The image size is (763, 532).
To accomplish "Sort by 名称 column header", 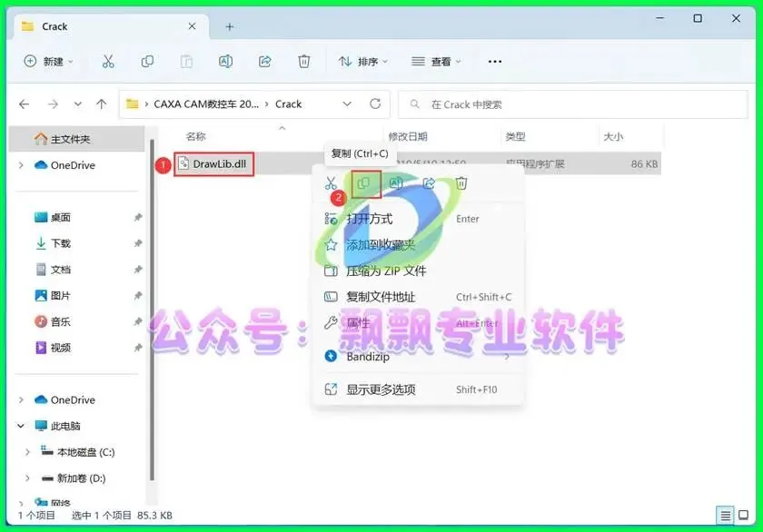I will [x=196, y=137].
